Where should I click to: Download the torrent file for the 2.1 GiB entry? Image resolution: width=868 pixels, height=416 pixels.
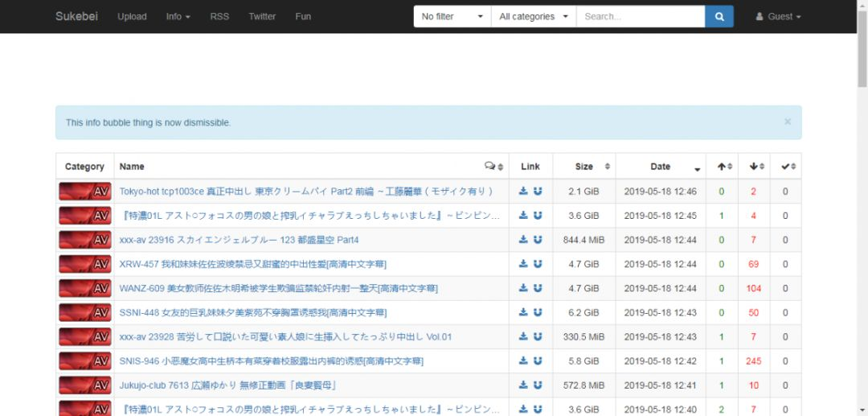coord(523,192)
